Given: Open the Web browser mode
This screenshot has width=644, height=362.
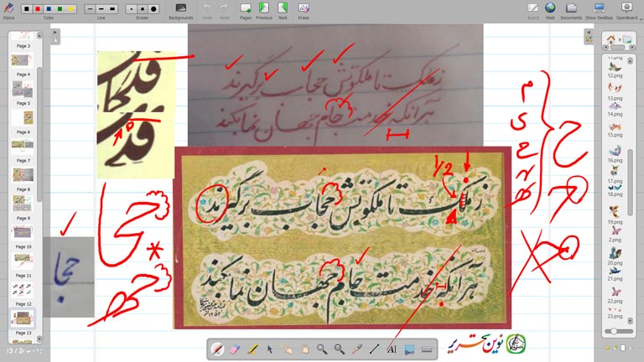Looking at the screenshot, I should [x=550, y=9].
